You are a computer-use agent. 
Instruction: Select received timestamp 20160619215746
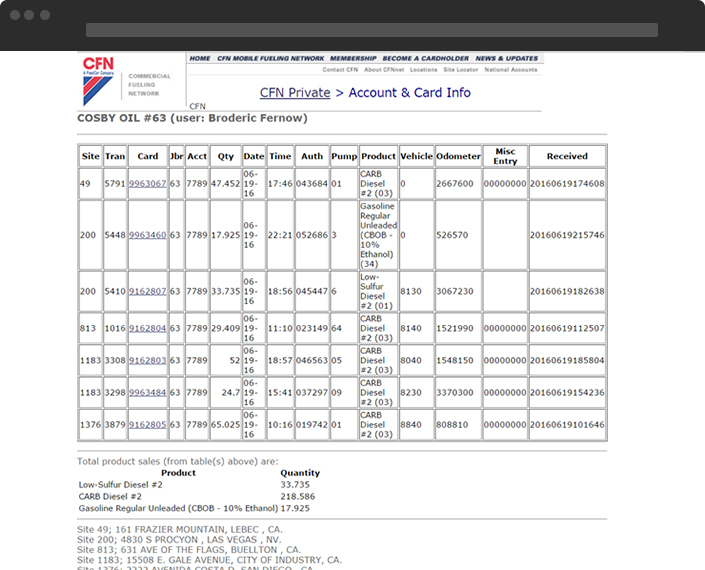pyautogui.click(x=567, y=235)
